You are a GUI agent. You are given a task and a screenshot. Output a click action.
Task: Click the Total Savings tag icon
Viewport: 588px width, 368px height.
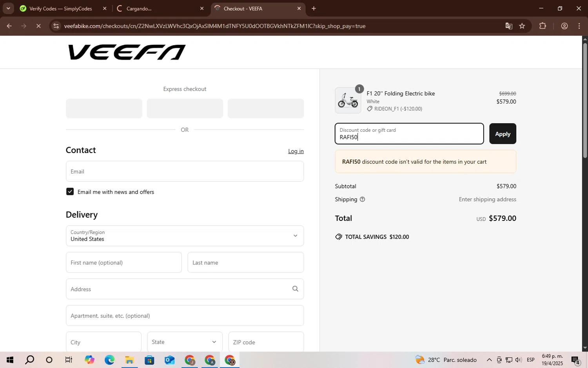click(339, 237)
